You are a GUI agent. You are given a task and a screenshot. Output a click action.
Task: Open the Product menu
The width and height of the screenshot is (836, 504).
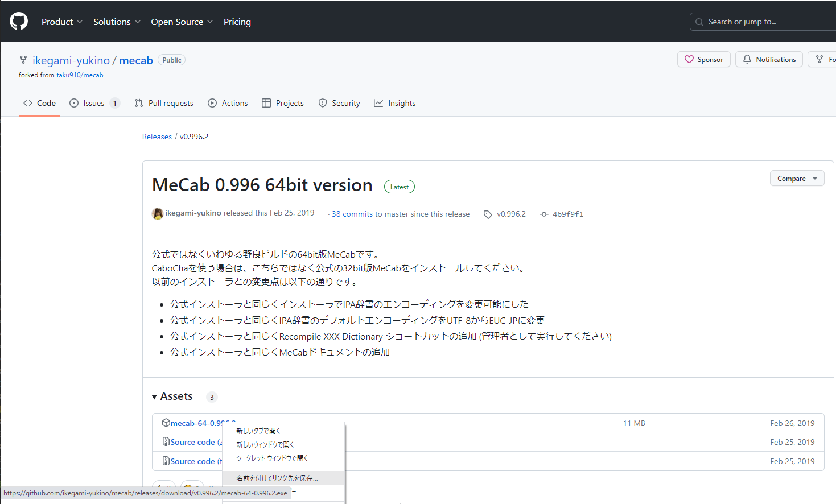(x=62, y=22)
